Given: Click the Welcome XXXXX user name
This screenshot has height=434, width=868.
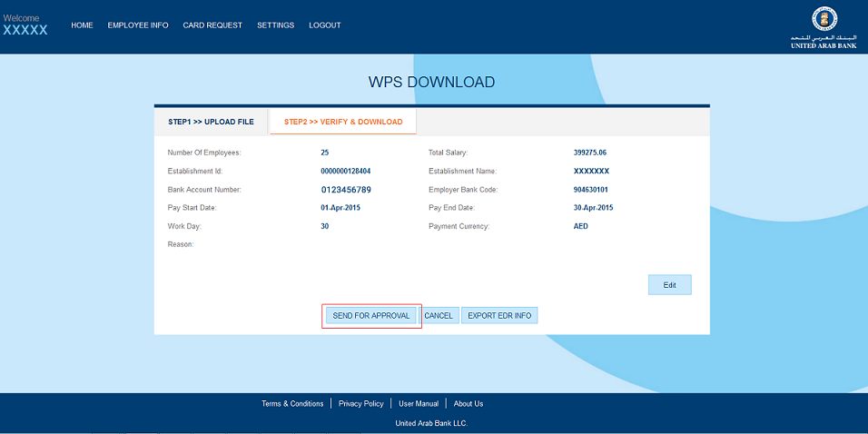Looking at the screenshot, I should coord(25,30).
